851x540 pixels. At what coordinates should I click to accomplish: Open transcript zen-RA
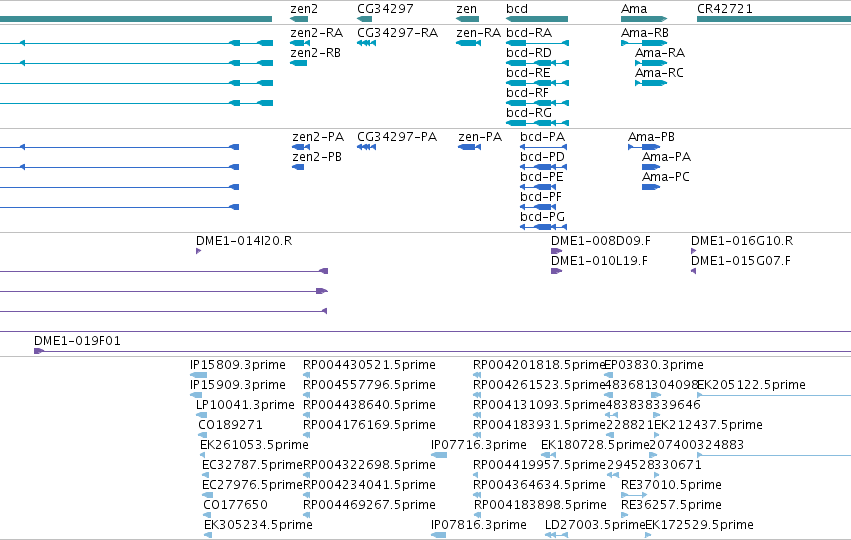[x=478, y=33]
